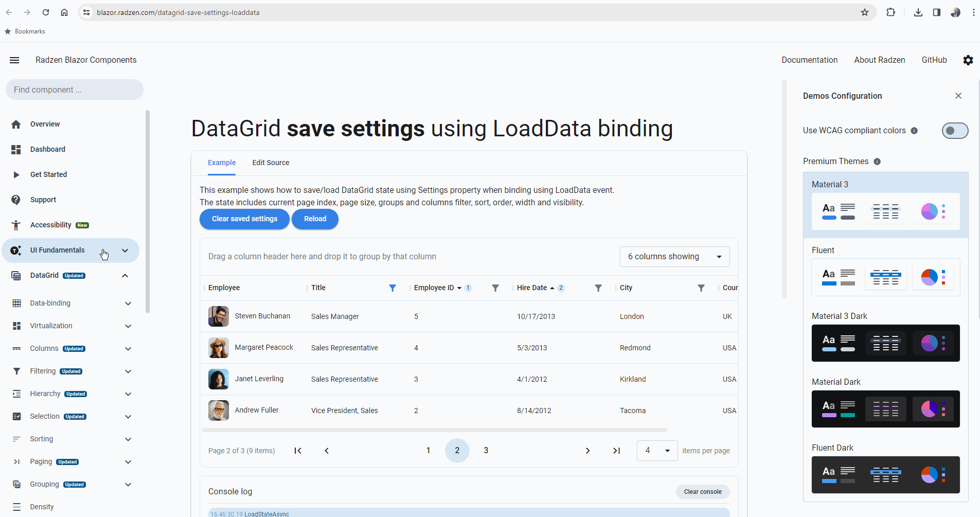This screenshot has width=980, height=517.
Task: Go to the last page of grid
Action: coord(616,451)
